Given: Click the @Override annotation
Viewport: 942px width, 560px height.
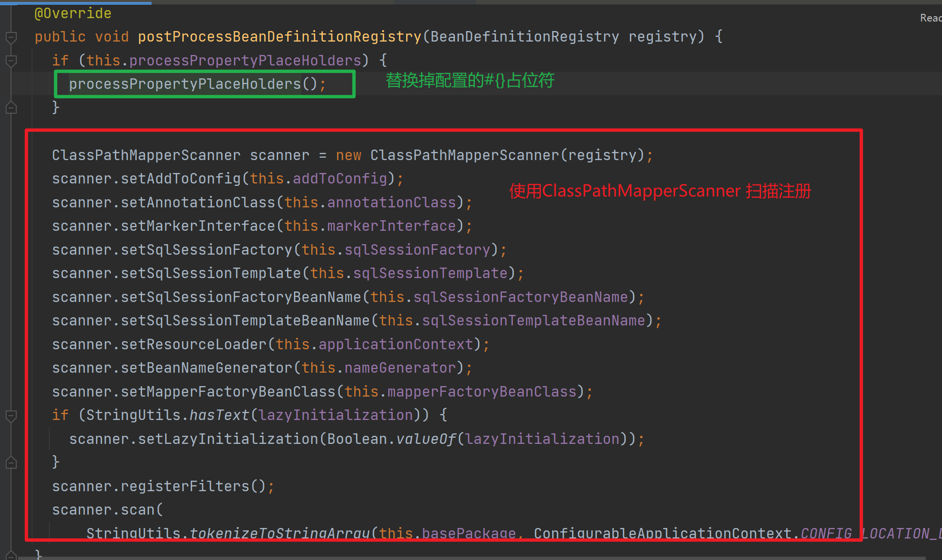Looking at the screenshot, I should [x=73, y=13].
